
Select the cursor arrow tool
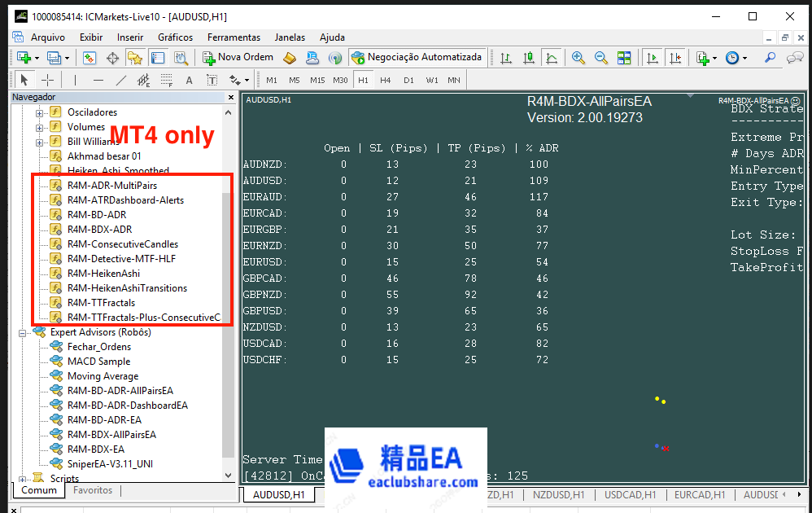point(24,80)
